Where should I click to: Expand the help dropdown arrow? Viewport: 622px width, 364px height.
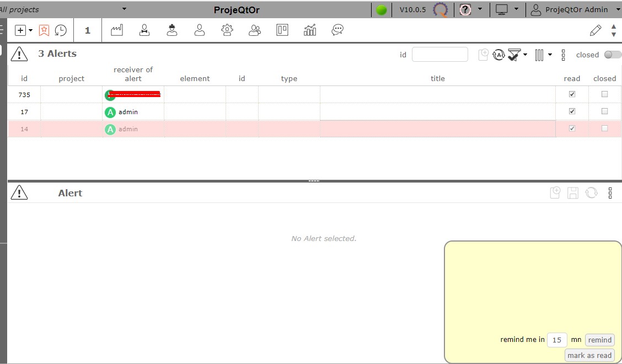pyautogui.click(x=480, y=9)
